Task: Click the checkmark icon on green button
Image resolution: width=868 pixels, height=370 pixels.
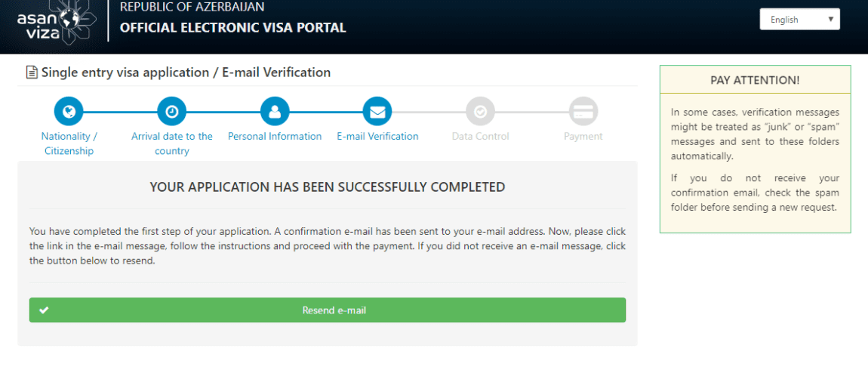Action: [x=44, y=311]
